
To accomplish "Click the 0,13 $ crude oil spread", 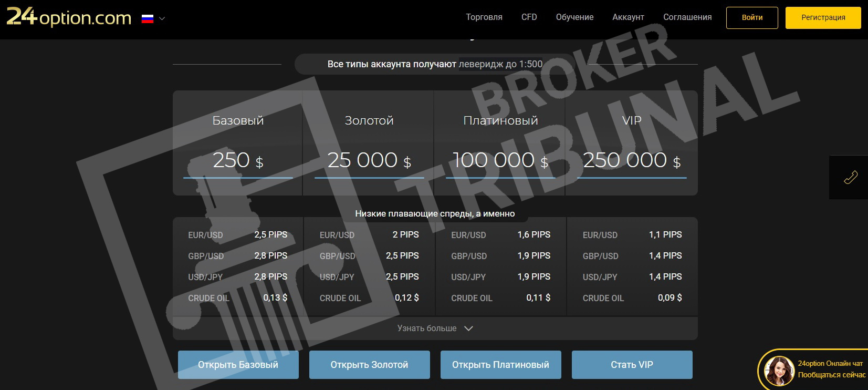I will 275,297.
